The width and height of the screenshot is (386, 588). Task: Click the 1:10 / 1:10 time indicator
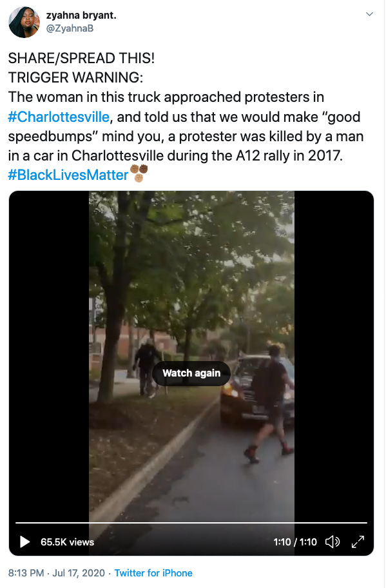[295, 542]
